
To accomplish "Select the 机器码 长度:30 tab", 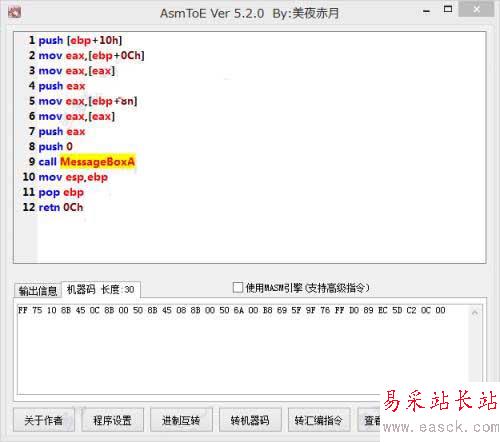I will coord(101,289).
